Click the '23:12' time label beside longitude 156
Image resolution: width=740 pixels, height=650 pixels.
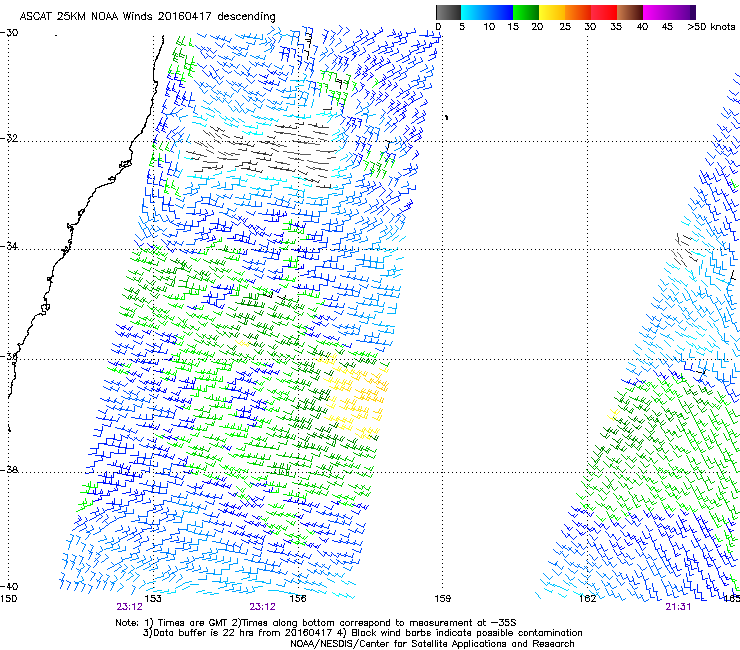coord(262,607)
